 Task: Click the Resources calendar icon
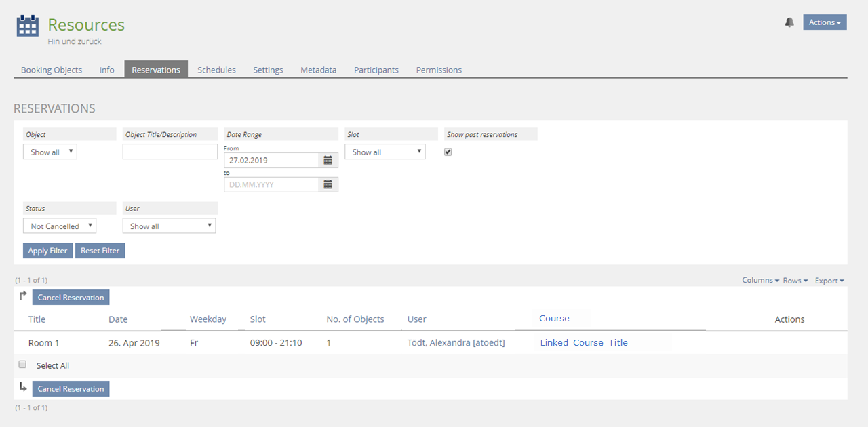coord(28,26)
